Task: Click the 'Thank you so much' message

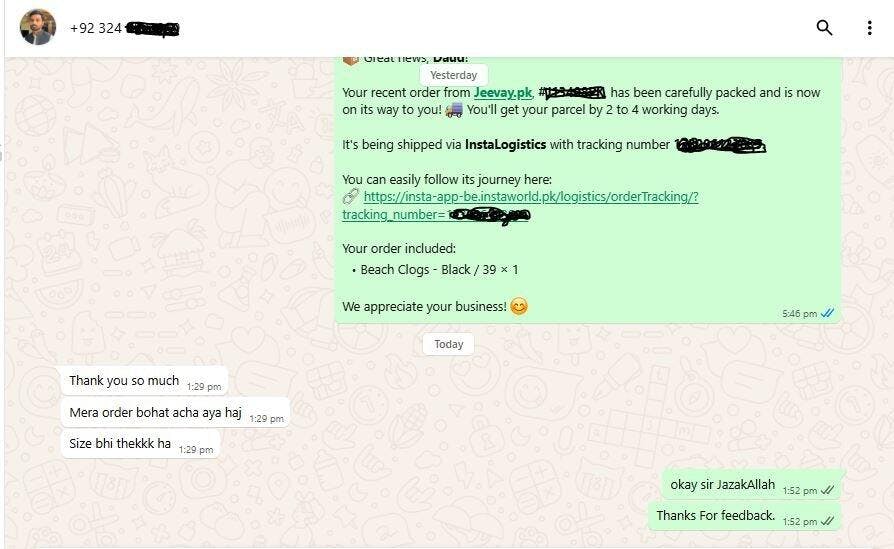Action: pos(144,381)
